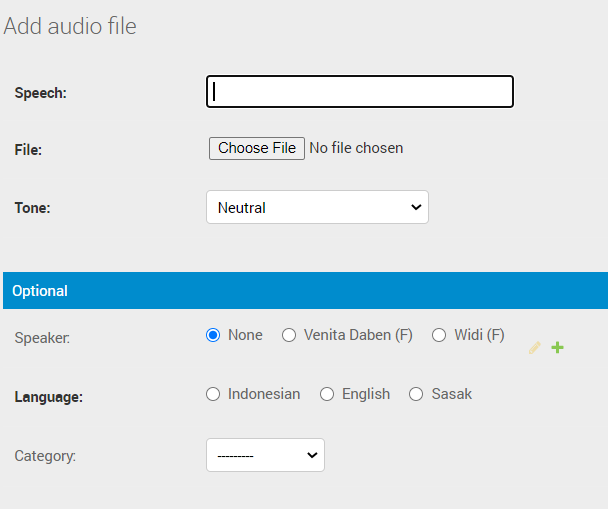
Task: Click the Speaker field label
Action: (42, 338)
